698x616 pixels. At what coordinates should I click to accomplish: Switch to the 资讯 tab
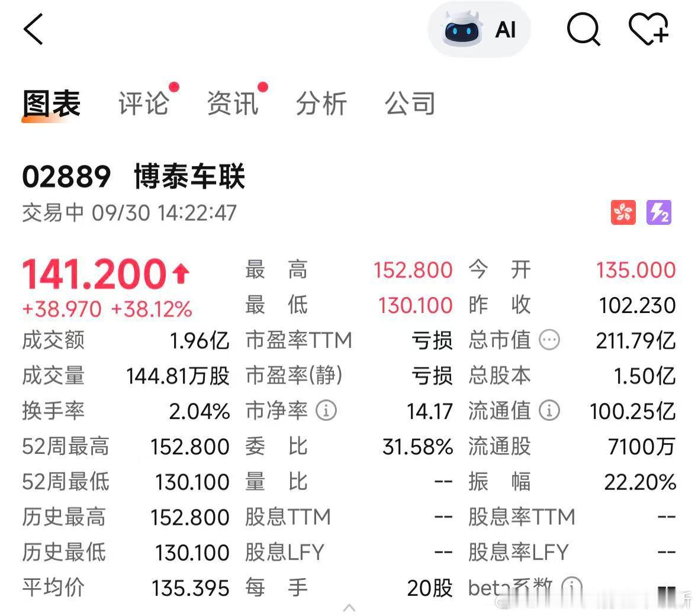[x=232, y=104]
